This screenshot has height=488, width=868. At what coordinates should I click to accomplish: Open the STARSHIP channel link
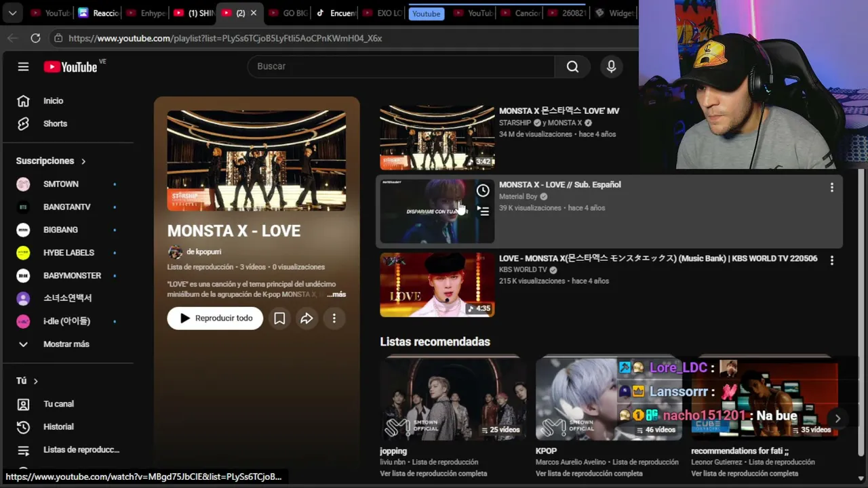[515, 123]
